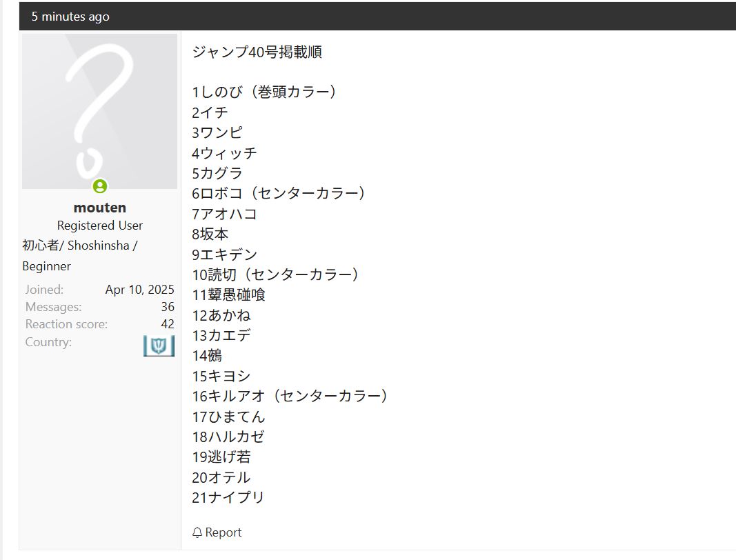Click the line '6ロボコ（センターカラー）'

pyautogui.click(x=279, y=193)
